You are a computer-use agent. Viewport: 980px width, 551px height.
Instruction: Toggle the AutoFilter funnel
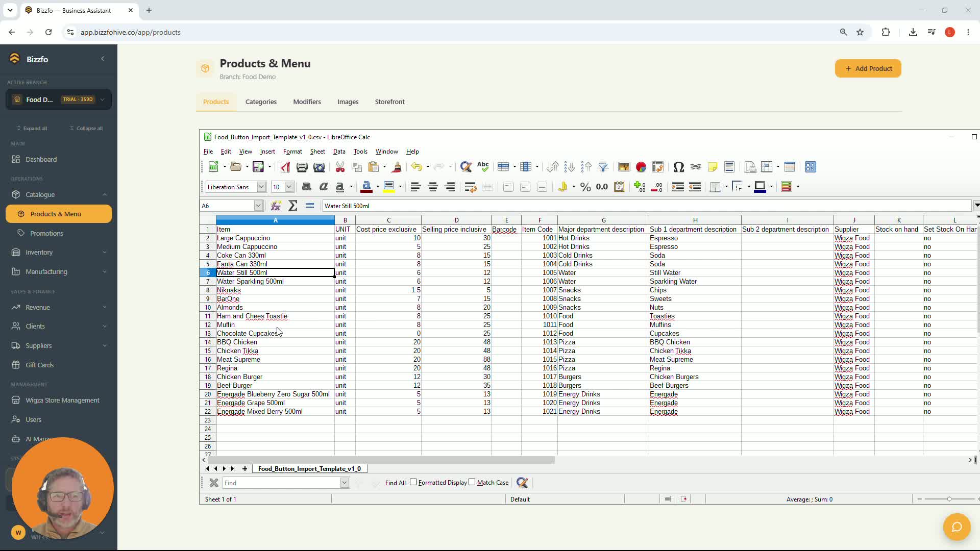point(603,167)
